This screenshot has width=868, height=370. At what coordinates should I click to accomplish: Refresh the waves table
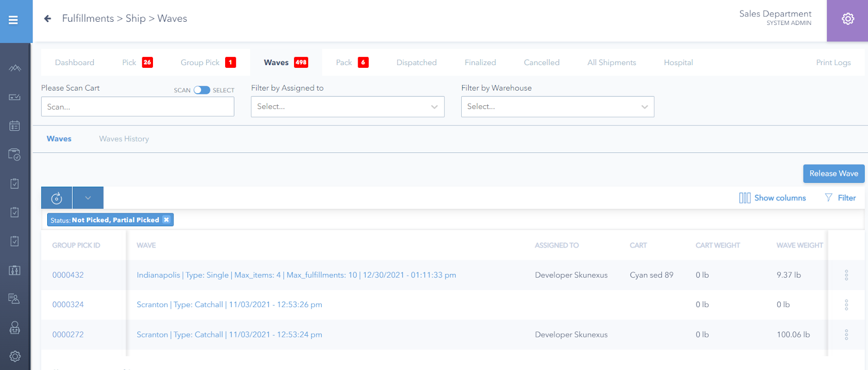point(56,198)
